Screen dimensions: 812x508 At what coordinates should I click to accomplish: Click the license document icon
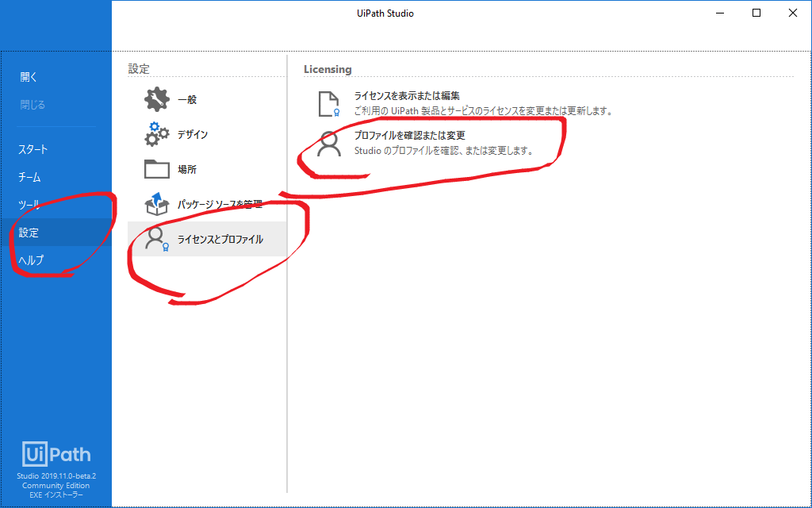329,104
